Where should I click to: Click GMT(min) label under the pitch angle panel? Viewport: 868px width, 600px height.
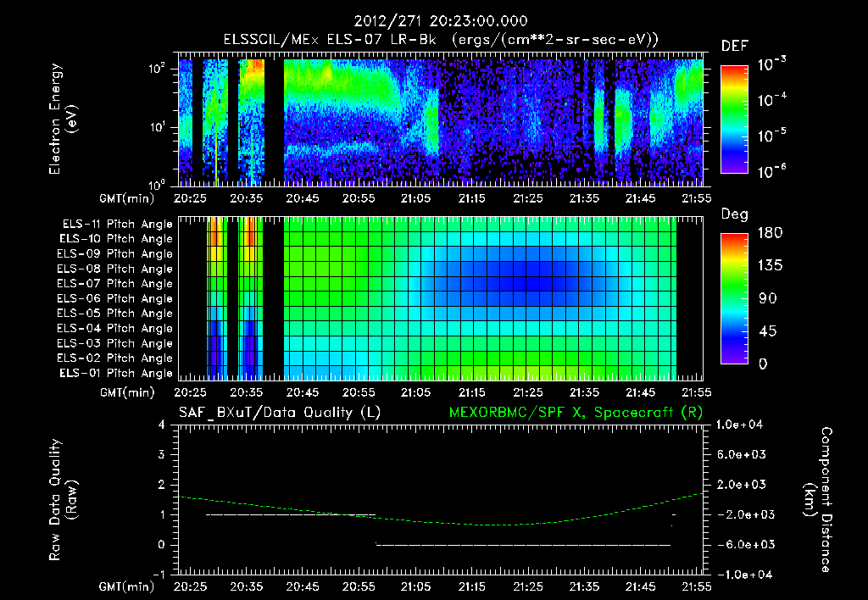coord(127,393)
